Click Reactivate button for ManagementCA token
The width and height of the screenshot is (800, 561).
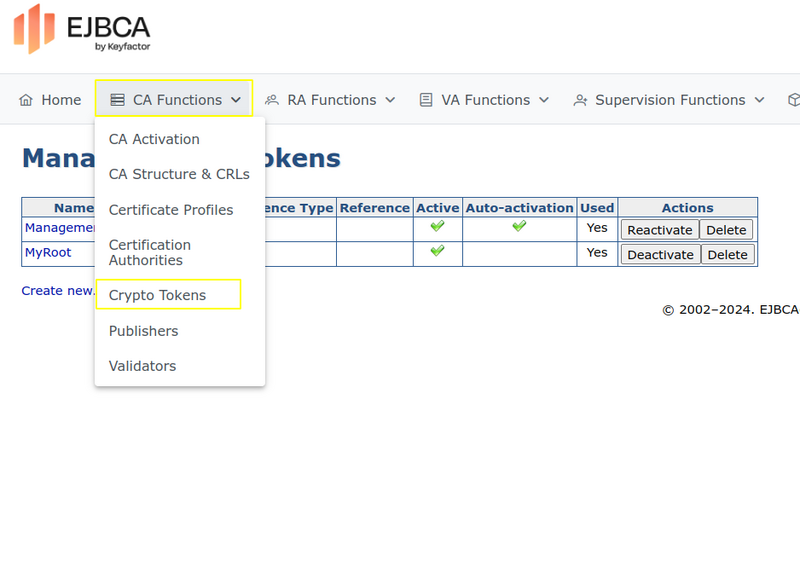point(660,230)
